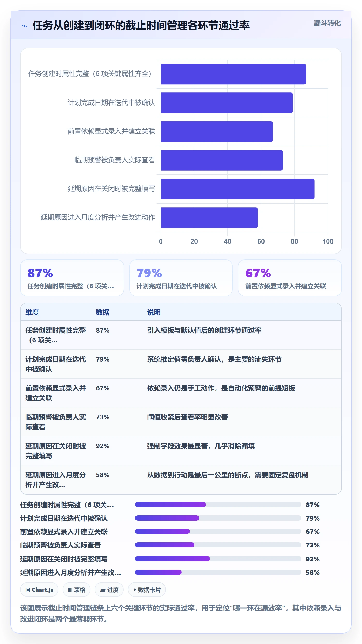Image resolution: width=362 pixels, height=644 pixels.
Task: Click the 73% progress bar
Action: click(218, 545)
